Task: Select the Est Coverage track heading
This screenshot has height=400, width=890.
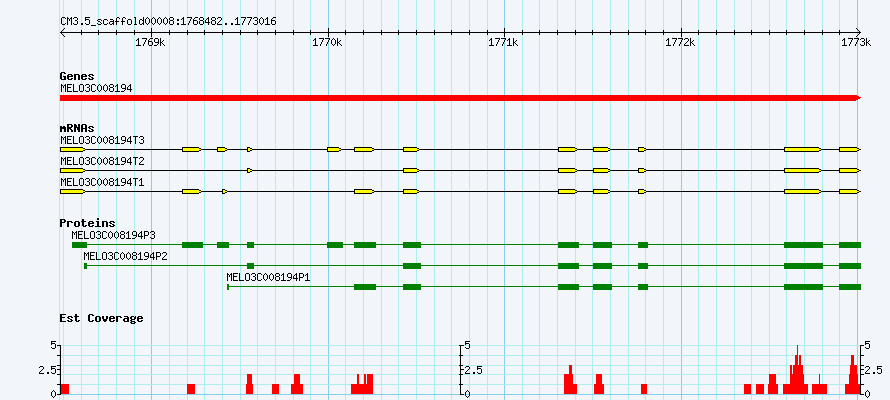Action: click(x=102, y=318)
